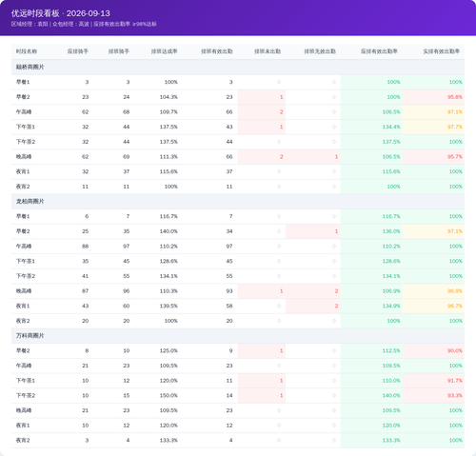This screenshot has width=476, height=456.
Task: Click the dashboard title with date 2026-09-13
Action: pyautogui.click(x=61, y=13)
